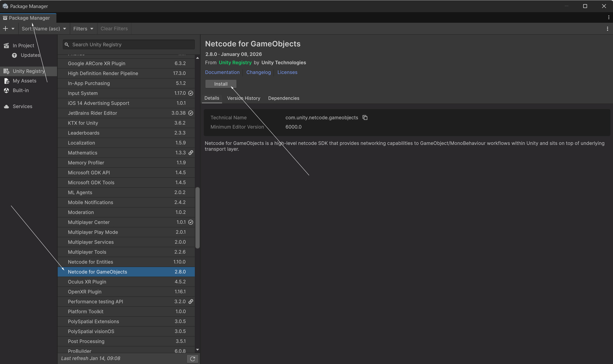This screenshot has height=364, width=613.
Task: Open the Changelog link
Action: click(258, 72)
